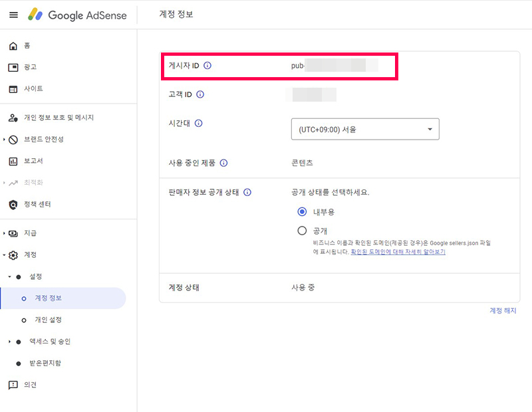Click the 광고 ads icon

click(13, 68)
